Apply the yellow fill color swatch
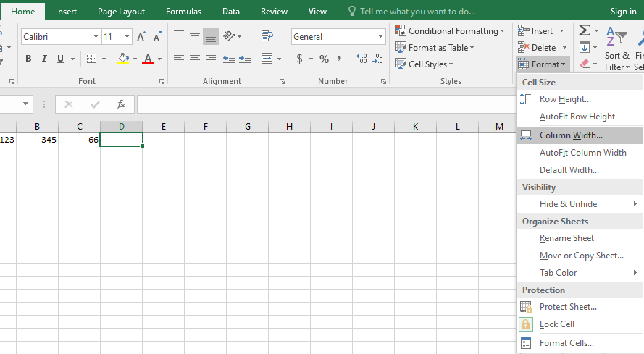 [123, 59]
